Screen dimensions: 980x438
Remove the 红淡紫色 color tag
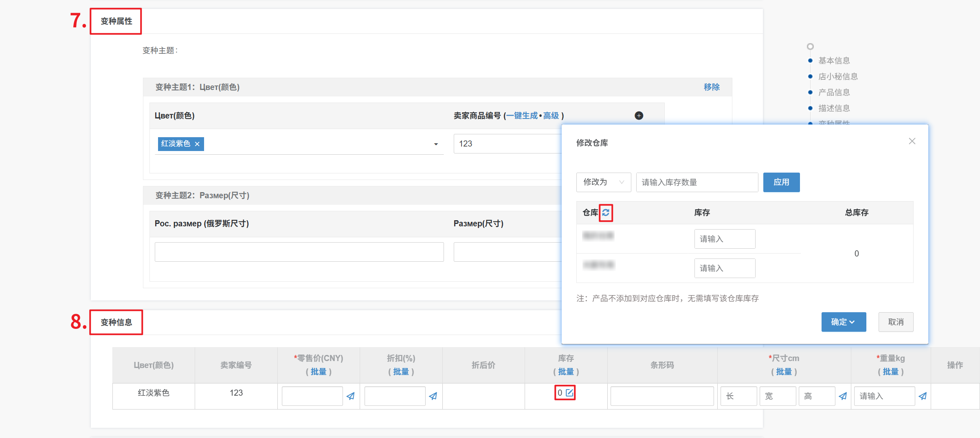(197, 144)
